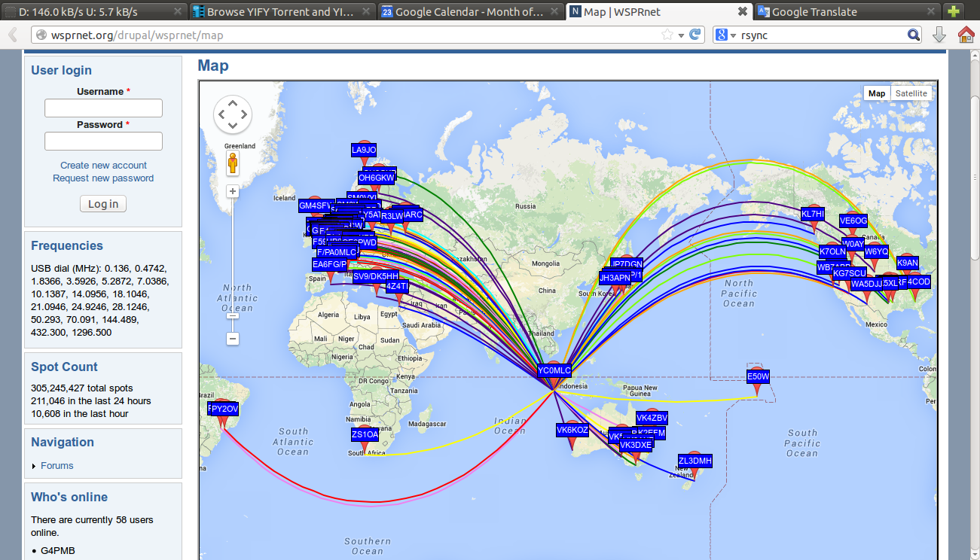Screen dimensions: 980x560
Task: Click the Frequencies block heading
Action: click(x=67, y=245)
